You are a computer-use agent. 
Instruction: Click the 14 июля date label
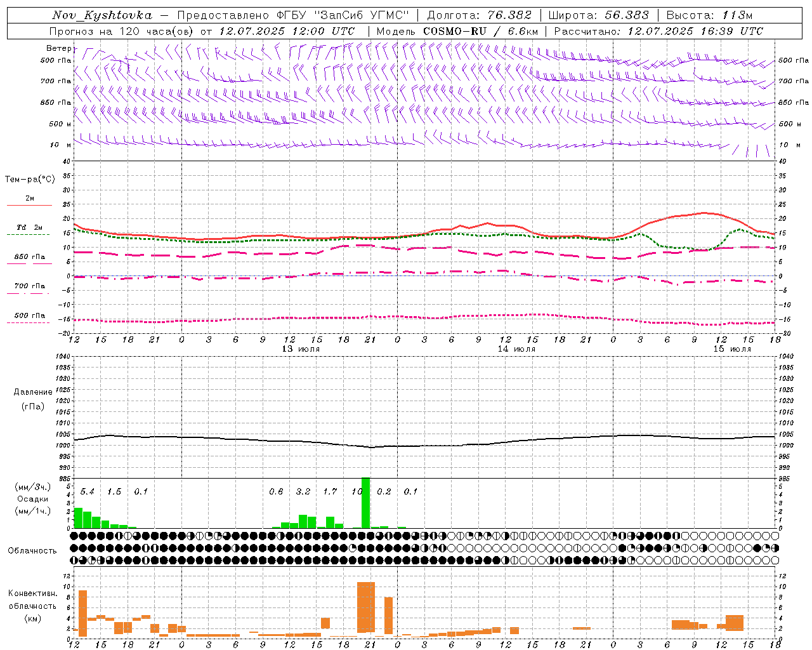coord(516,349)
